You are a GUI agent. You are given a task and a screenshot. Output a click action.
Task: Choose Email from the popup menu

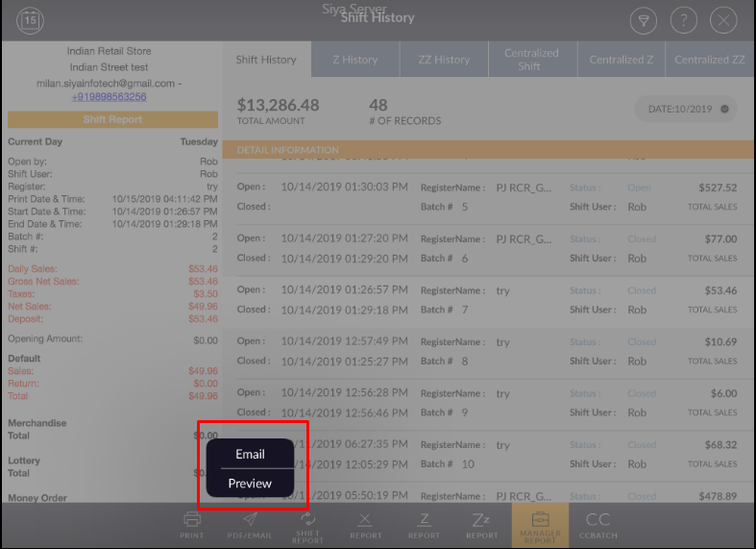click(250, 454)
